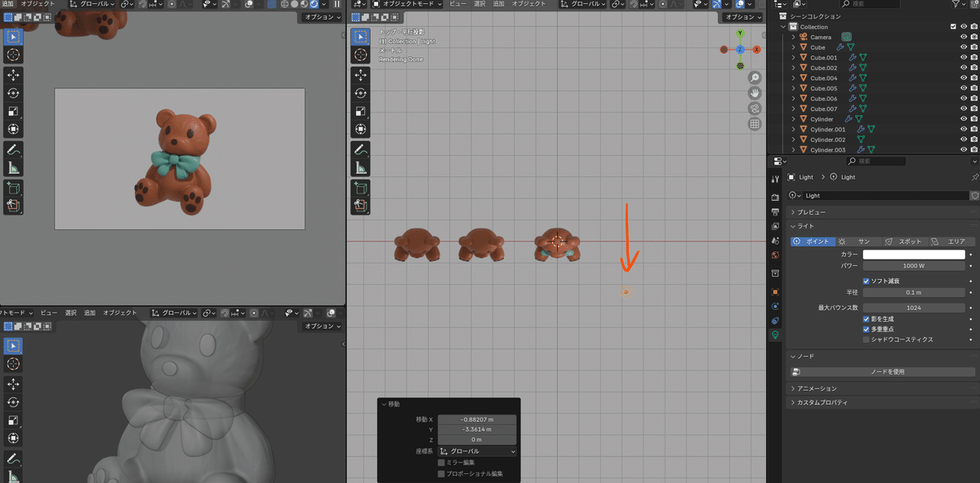
Task: Select the Cursor tool in the top viewport toolbar
Action: [360, 55]
